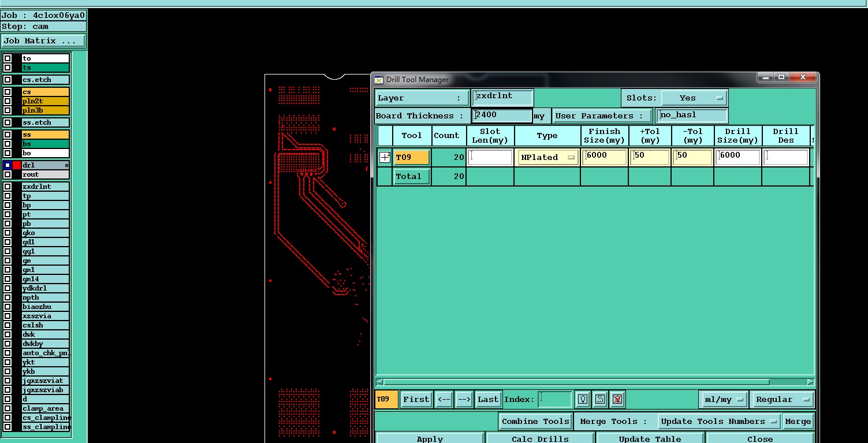868x443 pixels.
Task: Toggle visibility checkbox for ss.etch layer
Action: tap(8, 122)
